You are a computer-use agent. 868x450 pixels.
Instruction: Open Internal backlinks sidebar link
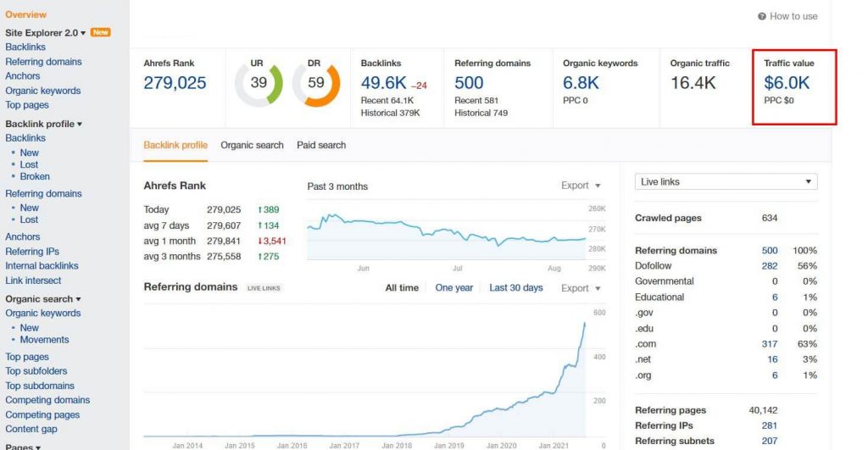(42, 266)
